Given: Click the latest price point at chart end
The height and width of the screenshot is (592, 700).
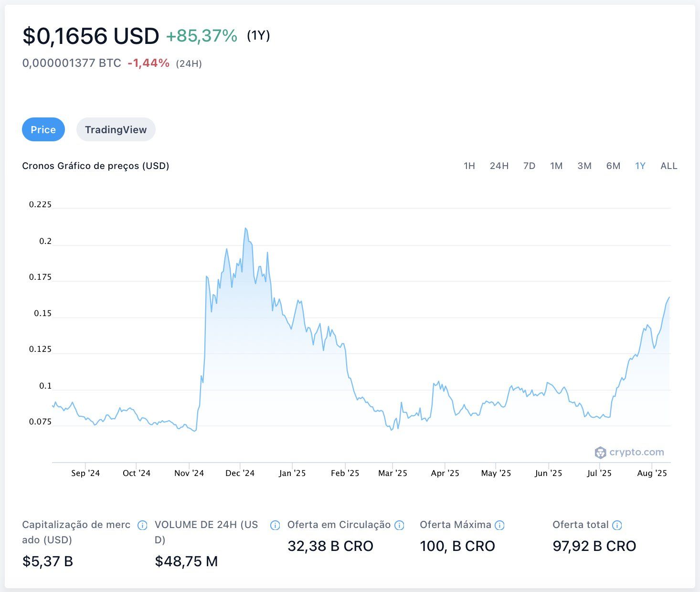Looking at the screenshot, I should pos(669,297).
